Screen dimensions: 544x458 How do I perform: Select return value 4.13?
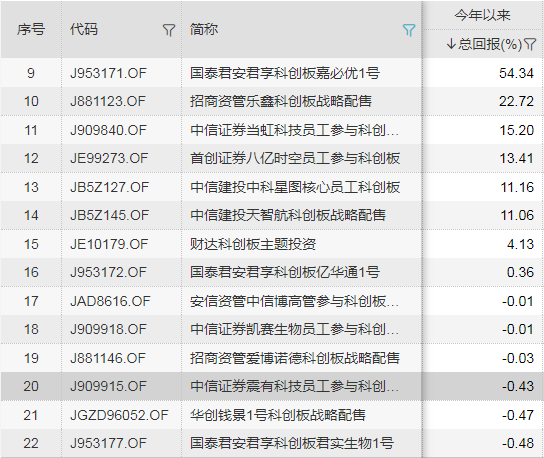[x=520, y=244]
